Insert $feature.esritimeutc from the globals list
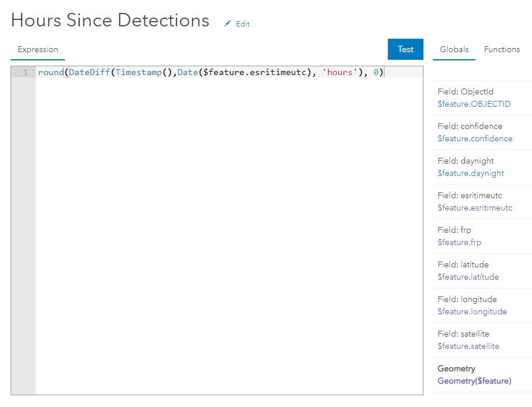Screen dimensions: 532x407 (475, 208)
